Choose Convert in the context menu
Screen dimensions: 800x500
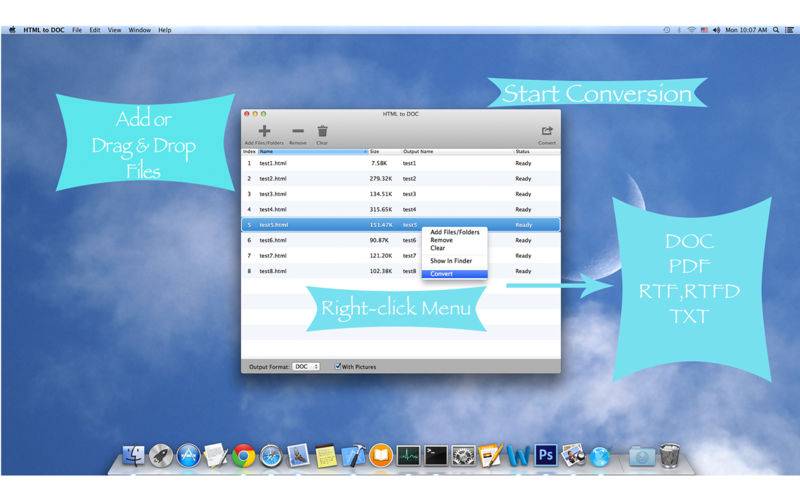[455, 274]
